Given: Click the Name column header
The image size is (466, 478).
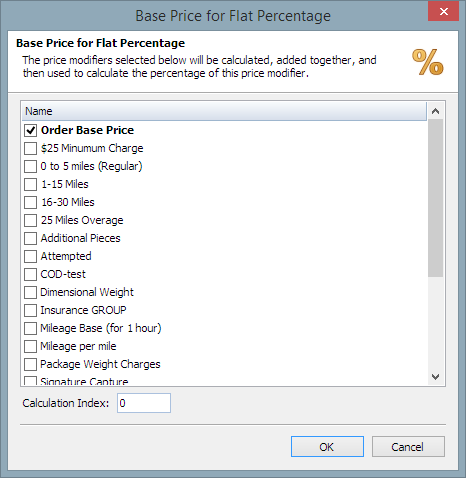Looking at the screenshot, I should tap(224, 111).
